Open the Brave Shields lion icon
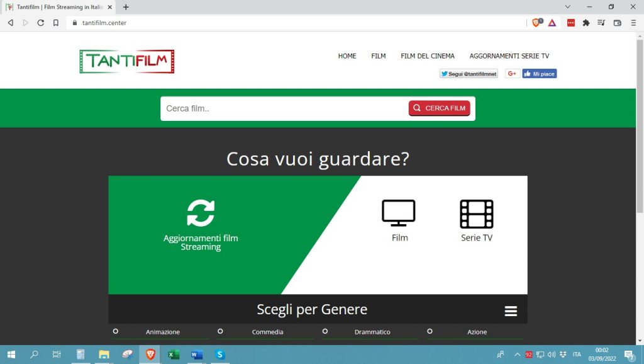644x364 pixels. coord(536,23)
